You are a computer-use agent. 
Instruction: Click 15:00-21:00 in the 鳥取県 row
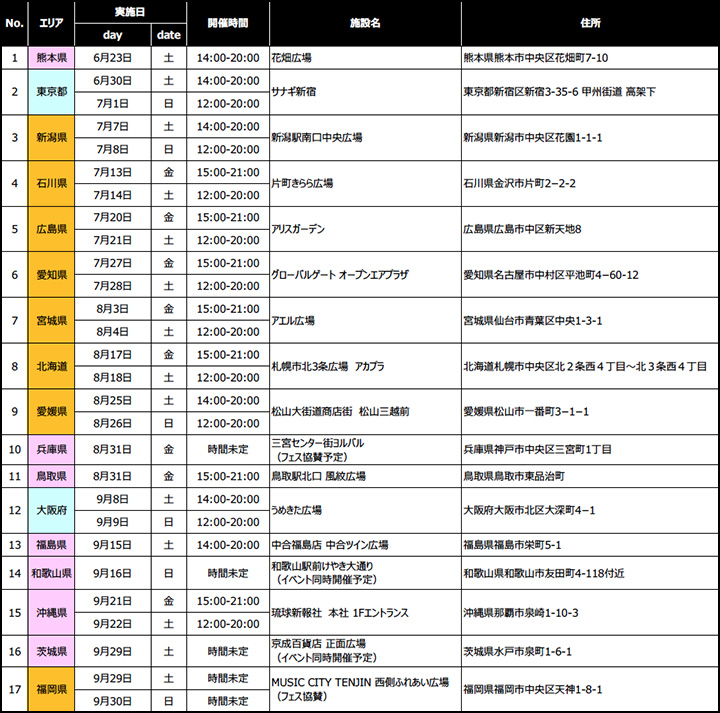(228, 476)
